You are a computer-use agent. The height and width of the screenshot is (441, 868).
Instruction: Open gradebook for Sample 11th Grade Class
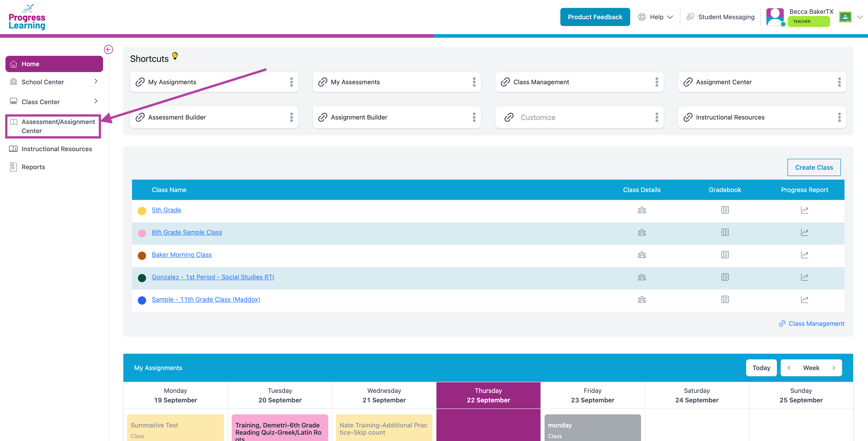point(725,300)
